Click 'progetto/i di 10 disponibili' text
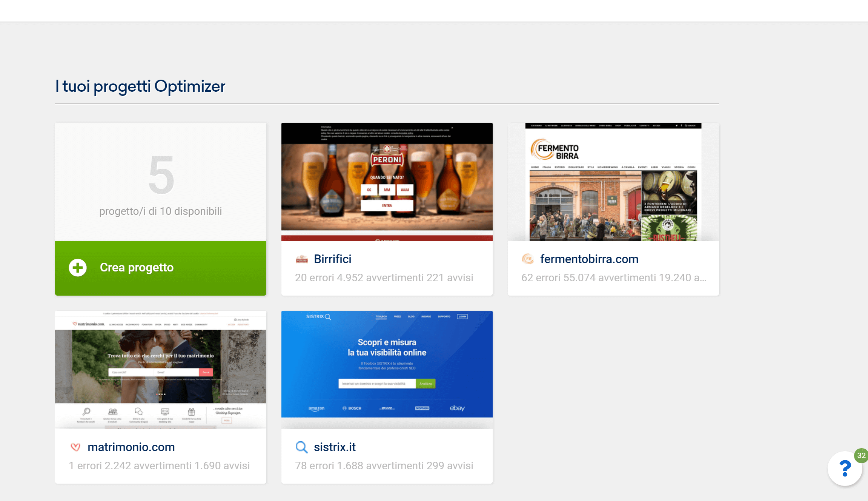This screenshot has height=501, width=868. click(161, 211)
